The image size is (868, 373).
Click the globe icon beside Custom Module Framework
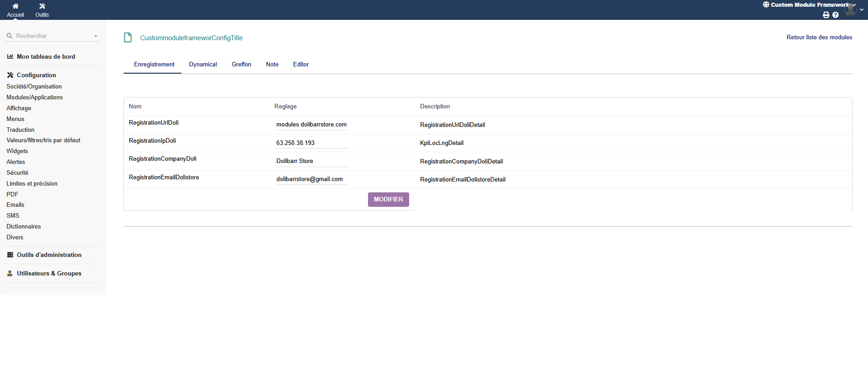click(x=766, y=5)
